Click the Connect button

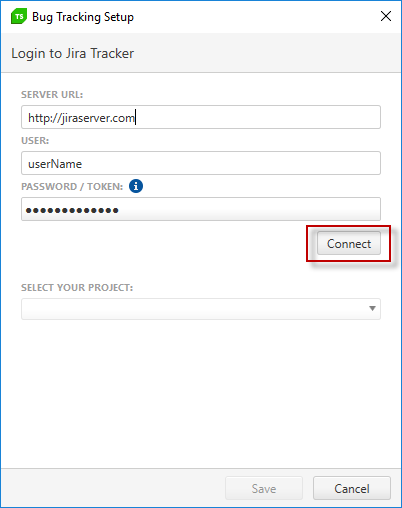(x=349, y=243)
